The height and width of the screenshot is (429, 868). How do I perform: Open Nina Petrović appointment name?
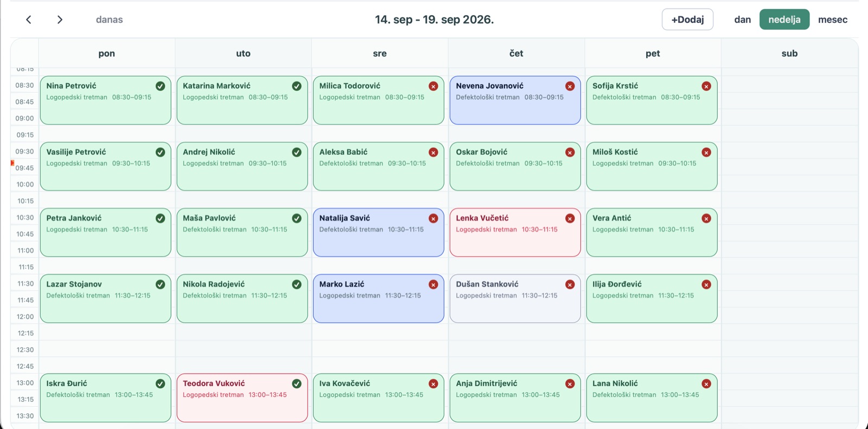[71, 86]
